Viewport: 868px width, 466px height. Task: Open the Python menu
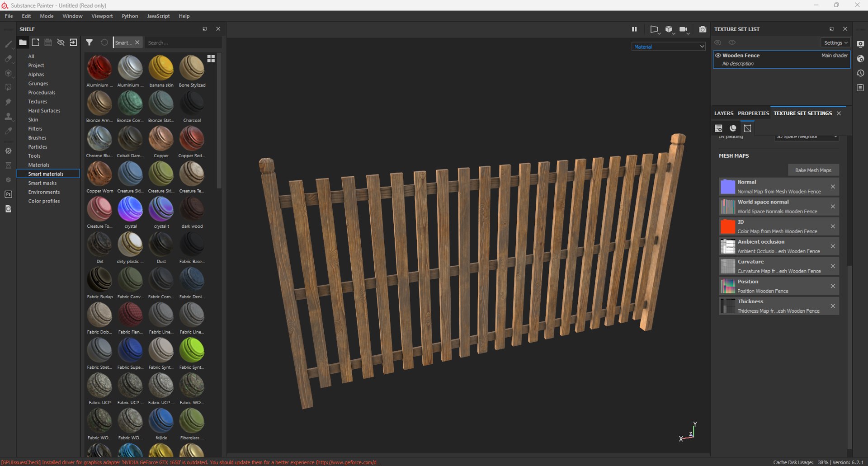coord(130,16)
